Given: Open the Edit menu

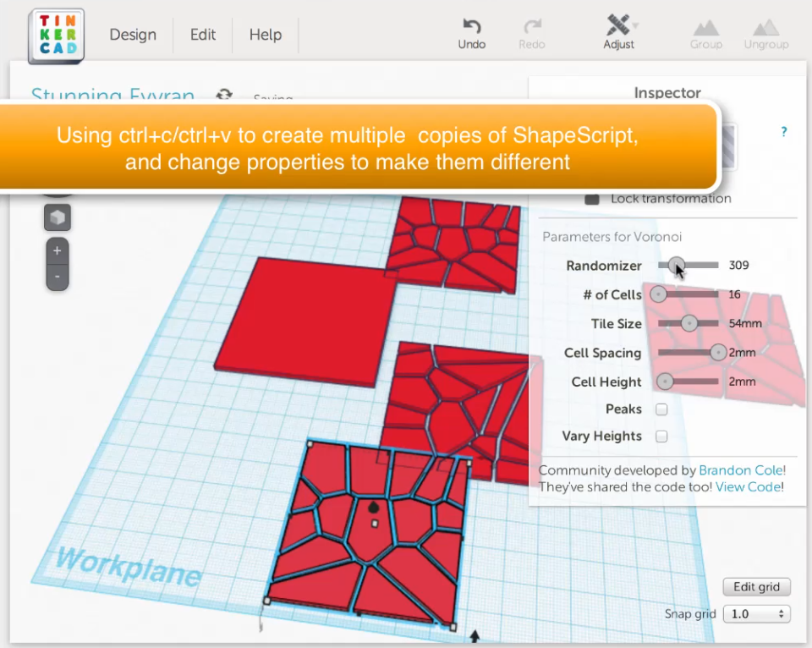Looking at the screenshot, I should pyautogui.click(x=202, y=35).
